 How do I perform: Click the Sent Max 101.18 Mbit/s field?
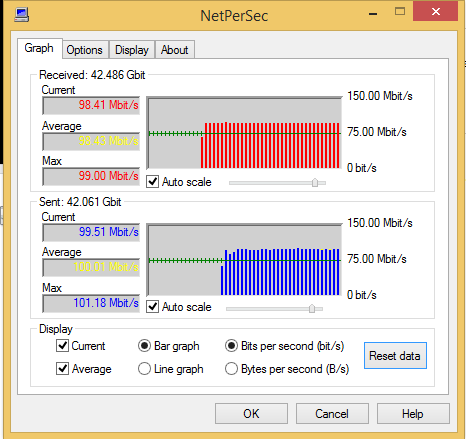[91, 303]
